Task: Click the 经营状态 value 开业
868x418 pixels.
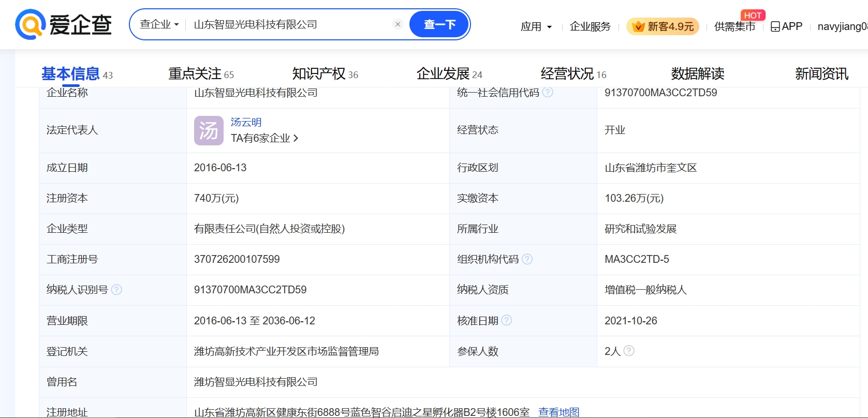Action: pyautogui.click(x=615, y=130)
